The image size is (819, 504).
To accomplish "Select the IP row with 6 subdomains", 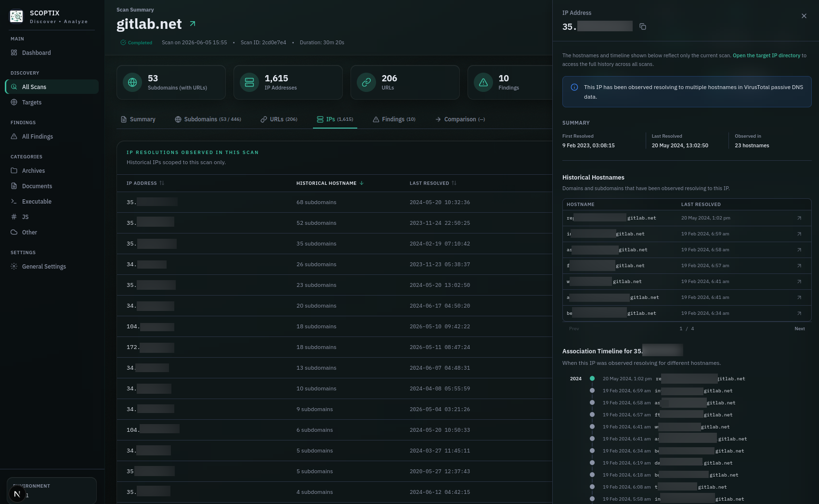I will pyautogui.click(x=334, y=430).
